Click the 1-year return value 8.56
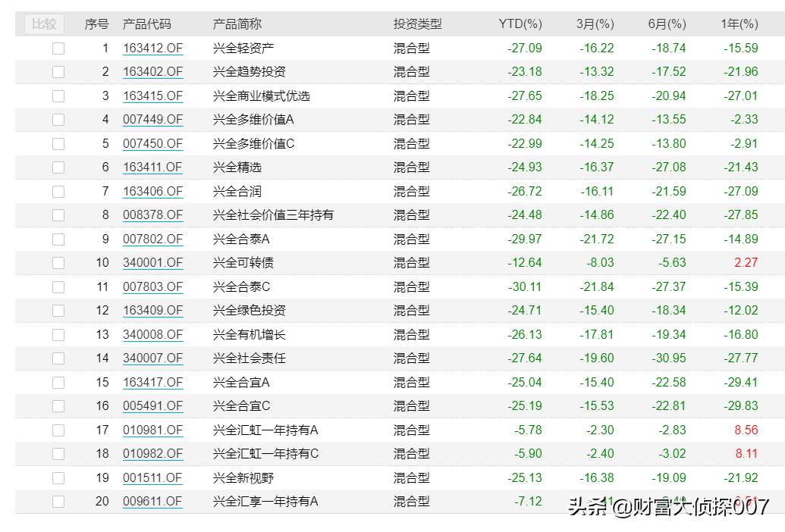 [x=746, y=430]
